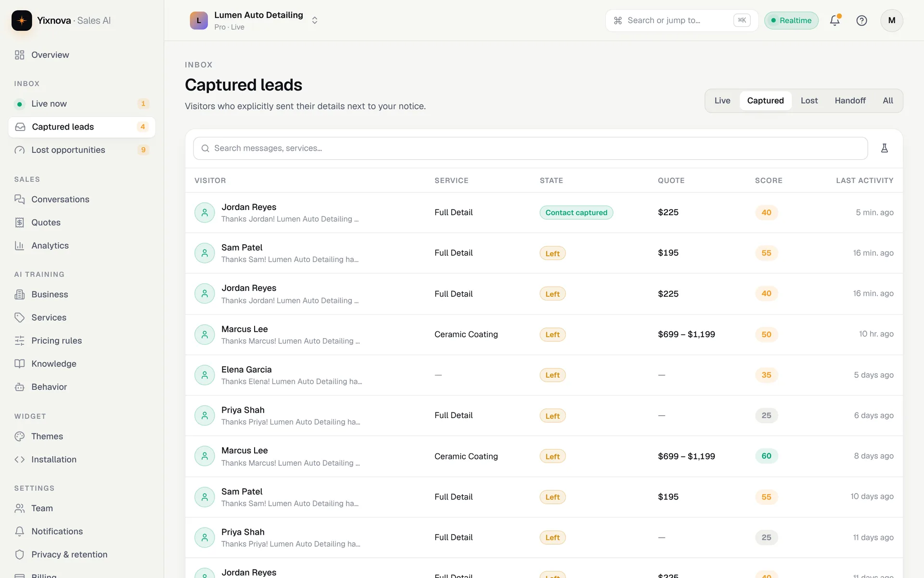Click the score 60 badge for Marcus Lee
The image size is (924, 578).
click(x=766, y=456)
